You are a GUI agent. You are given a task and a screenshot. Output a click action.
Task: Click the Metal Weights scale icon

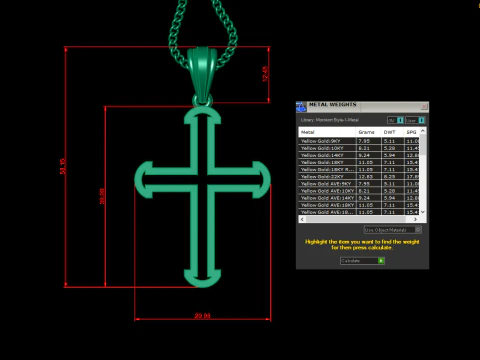coord(301,107)
